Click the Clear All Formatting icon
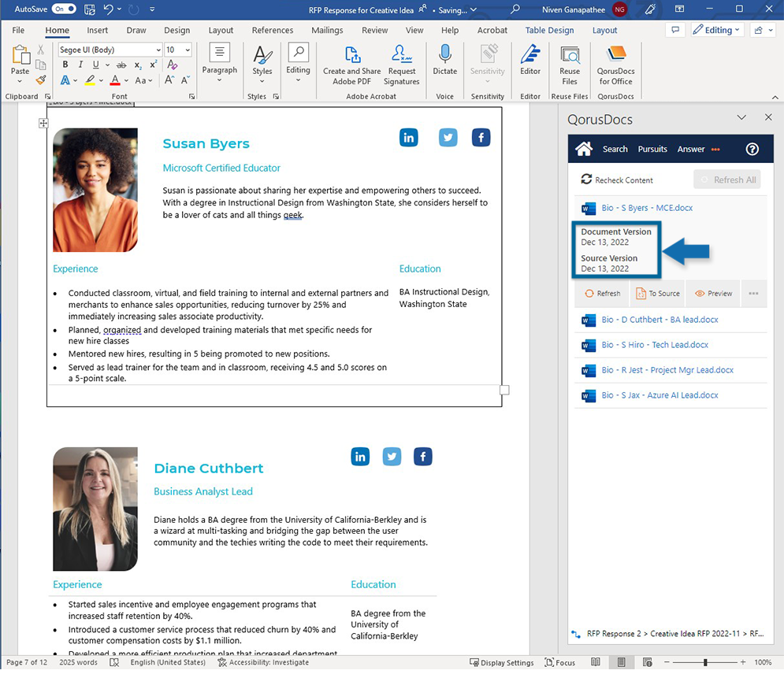Viewport: 784px width, 674px height. (172, 65)
